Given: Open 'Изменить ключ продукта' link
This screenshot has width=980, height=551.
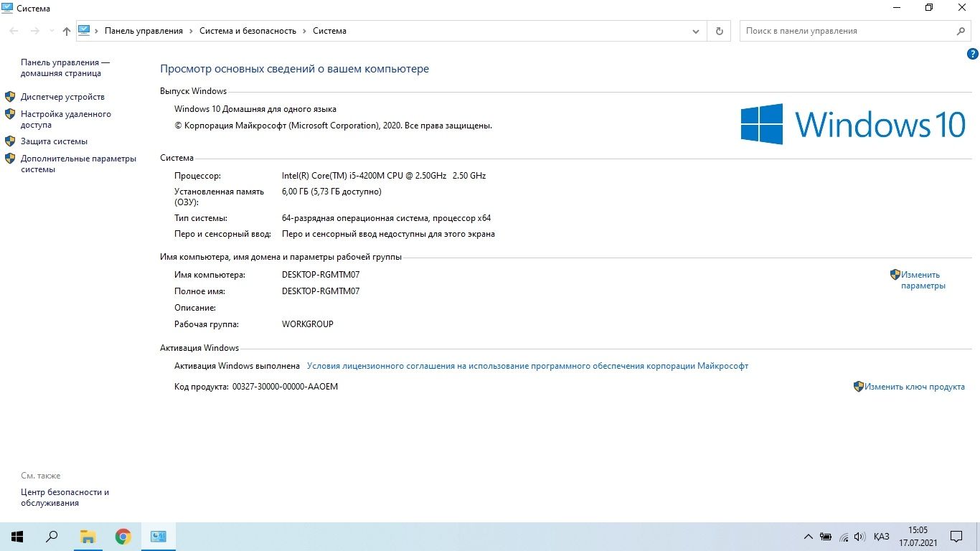Looking at the screenshot, I should (914, 387).
